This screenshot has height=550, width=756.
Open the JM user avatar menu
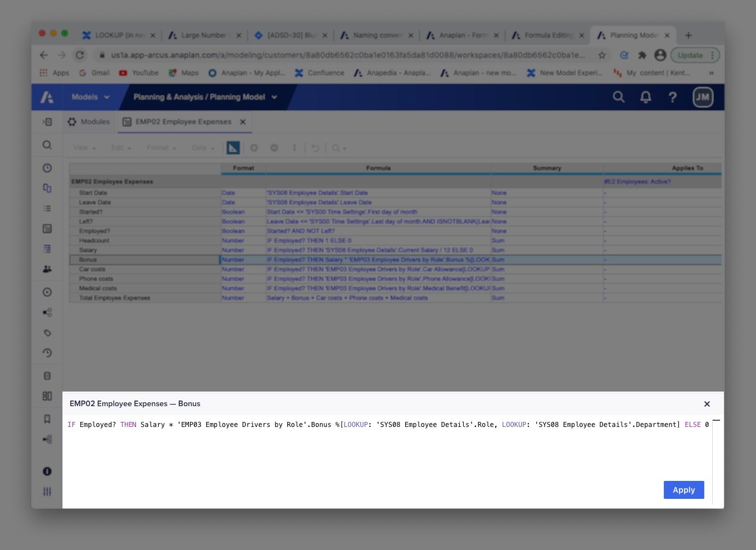[x=703, y=97]
